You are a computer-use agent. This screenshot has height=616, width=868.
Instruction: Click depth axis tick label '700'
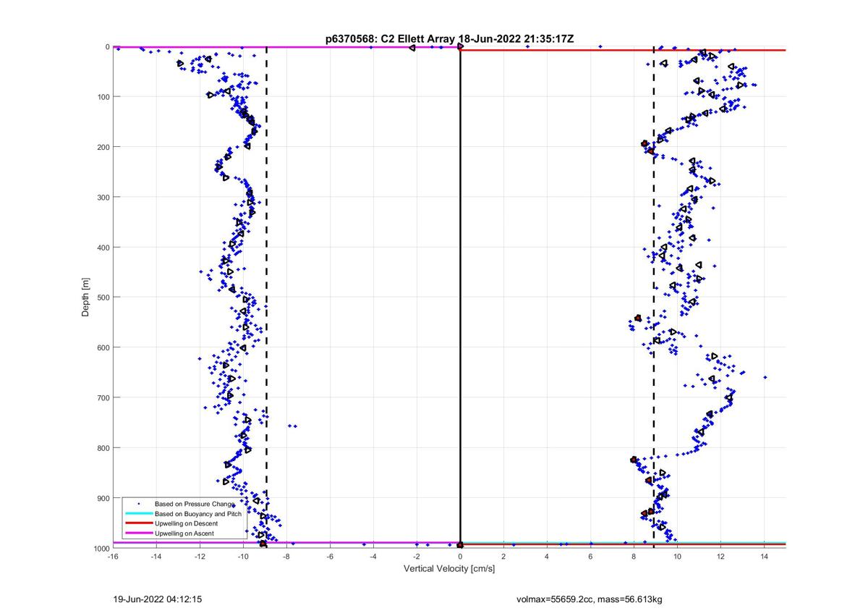point(103,397)
